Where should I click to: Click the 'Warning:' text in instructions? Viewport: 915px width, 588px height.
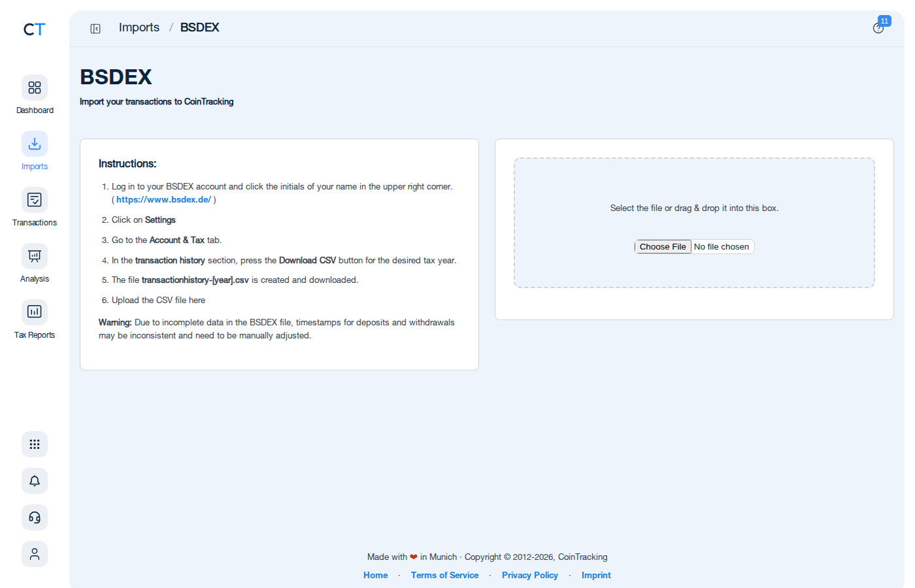(x=115, y=323)
